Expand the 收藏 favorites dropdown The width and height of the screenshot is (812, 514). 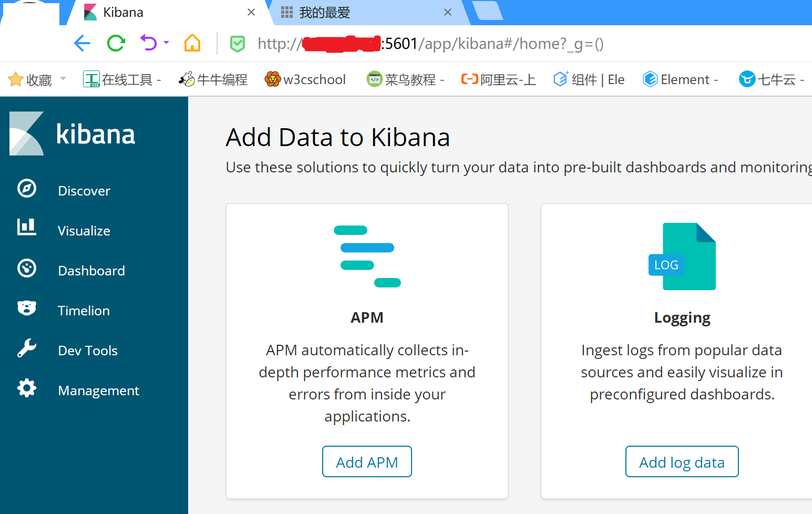click(x=63, y=79)
